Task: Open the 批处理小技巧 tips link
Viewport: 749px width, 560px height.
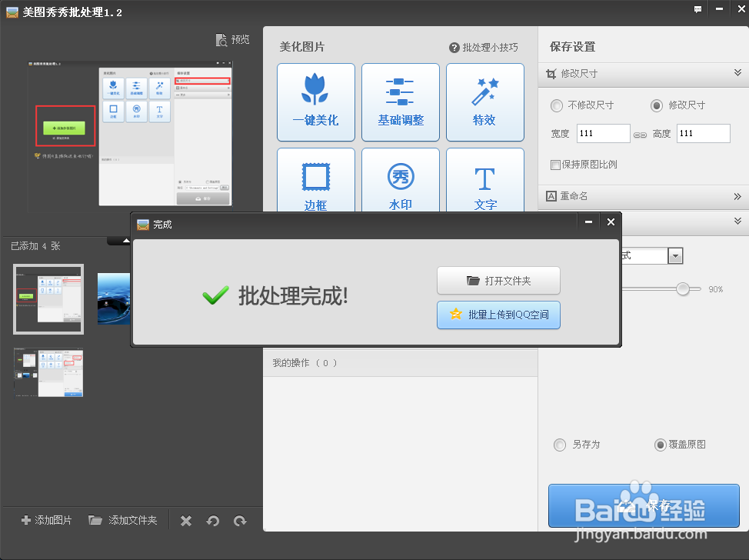Action: (x=490, y=47)
